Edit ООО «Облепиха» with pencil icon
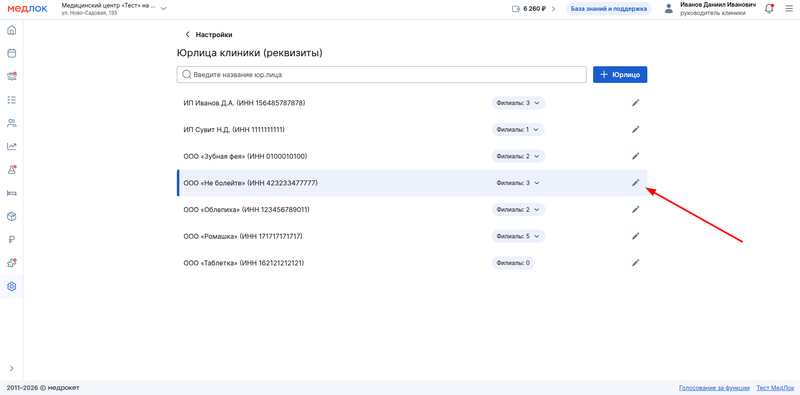Screen dimensions: 800x395 (x=635, y=209)
